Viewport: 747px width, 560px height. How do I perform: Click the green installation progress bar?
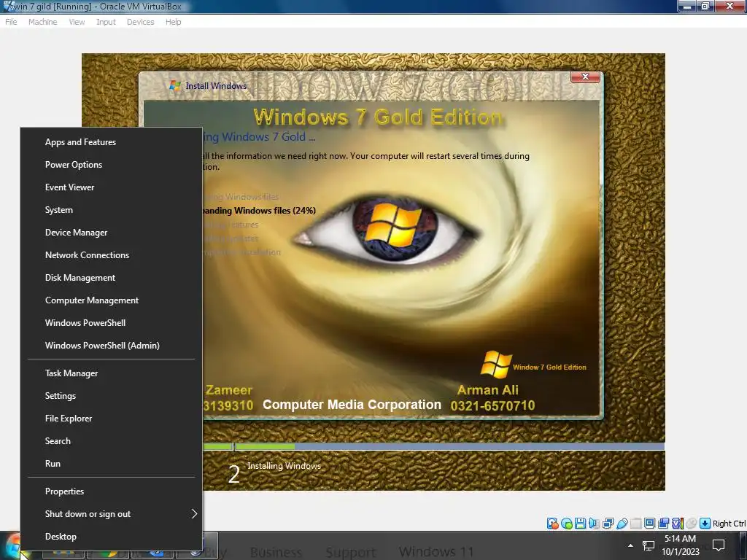point(249,447)
